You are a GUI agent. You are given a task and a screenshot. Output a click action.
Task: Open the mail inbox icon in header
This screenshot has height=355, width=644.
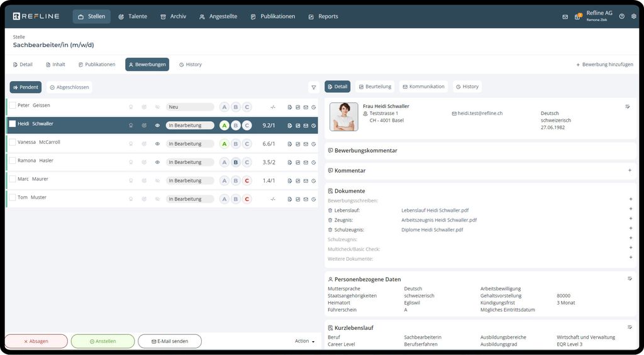(x=565, y=17)
